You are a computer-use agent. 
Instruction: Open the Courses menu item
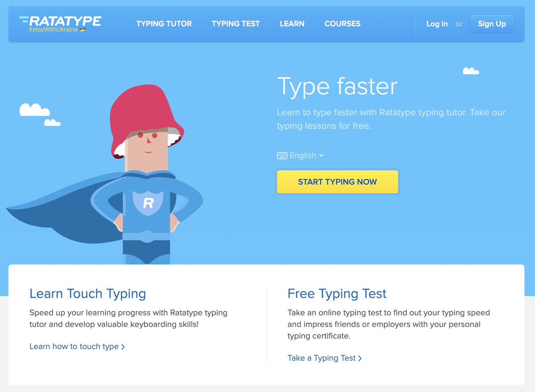tap(342, 24)
